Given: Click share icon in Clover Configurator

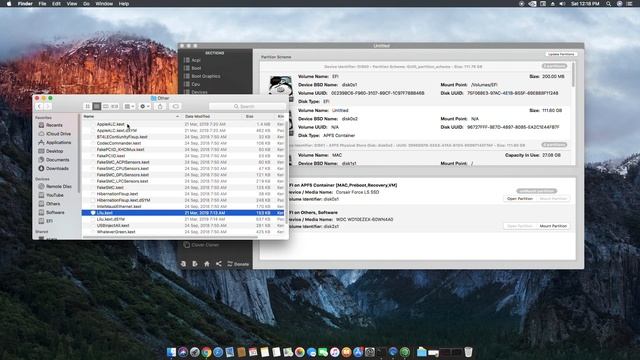Looking at the screenshot, I should 219,264.
